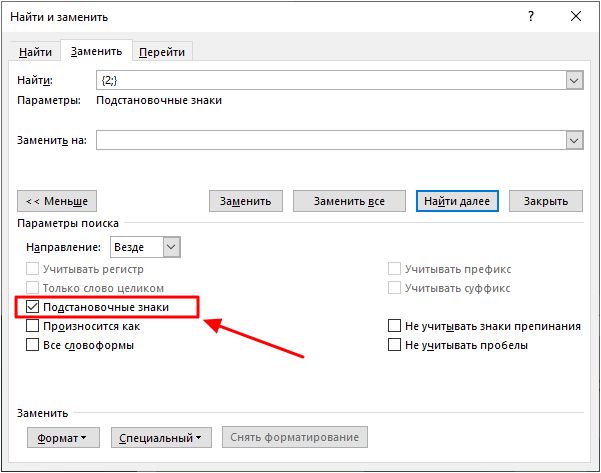Expand the Найти field history dropdown
This screenshot has height=473, width=601.
point(574,80)
